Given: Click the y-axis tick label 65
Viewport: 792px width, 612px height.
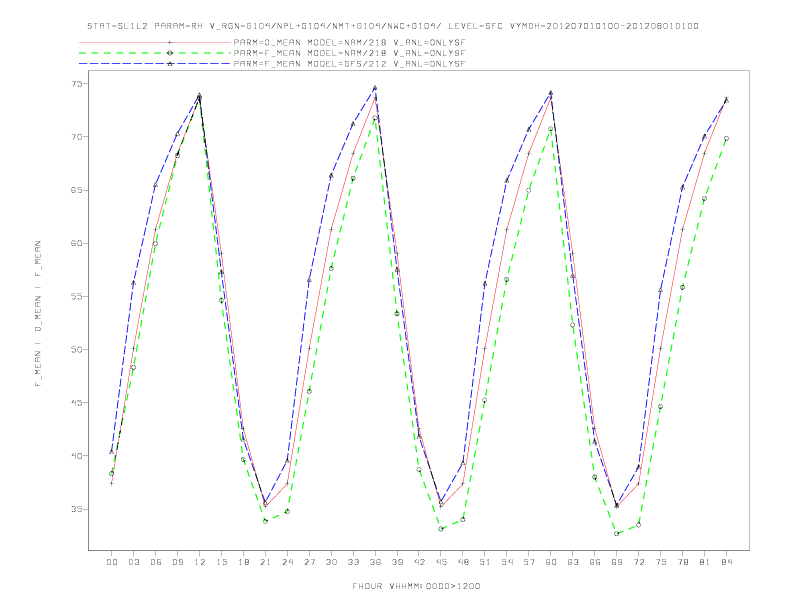Looking at the screenshot, I should (x=76, y=190).
